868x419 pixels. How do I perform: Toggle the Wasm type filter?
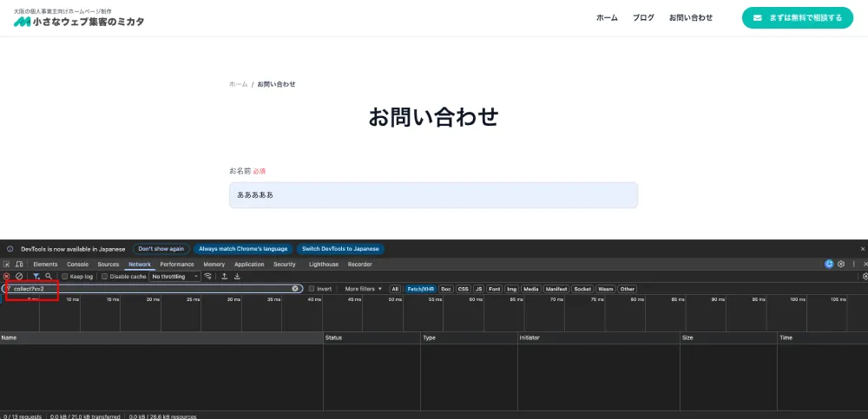[x=606, y=289]
